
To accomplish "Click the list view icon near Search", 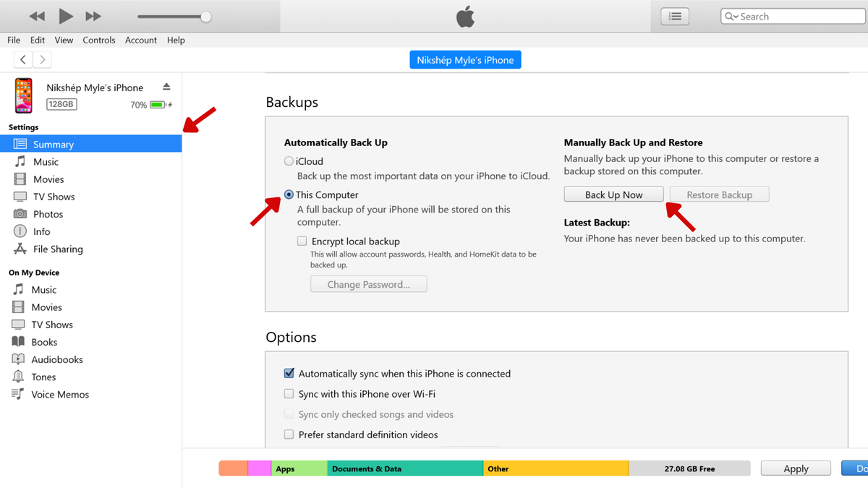I will (674, 15).
